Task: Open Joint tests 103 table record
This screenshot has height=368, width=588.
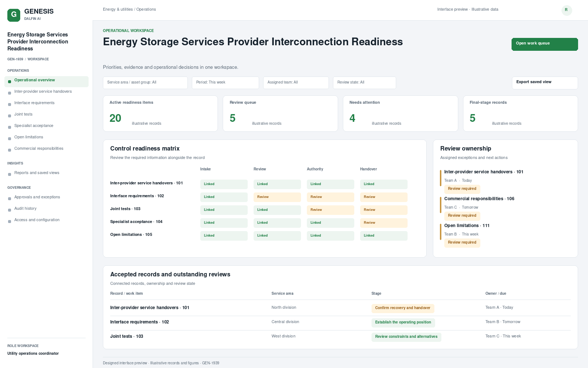Action: tap(127, 336)
